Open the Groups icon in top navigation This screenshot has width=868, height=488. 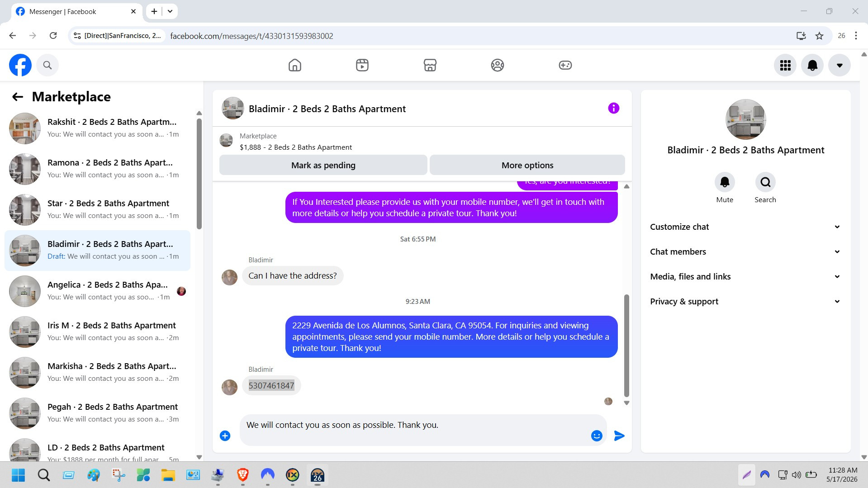[498, 65]
